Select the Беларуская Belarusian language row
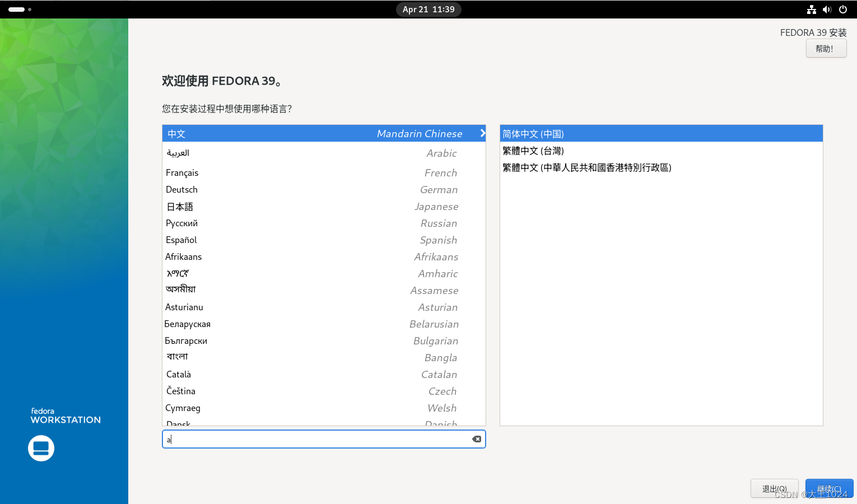The image size is (857, 504). 324,324
